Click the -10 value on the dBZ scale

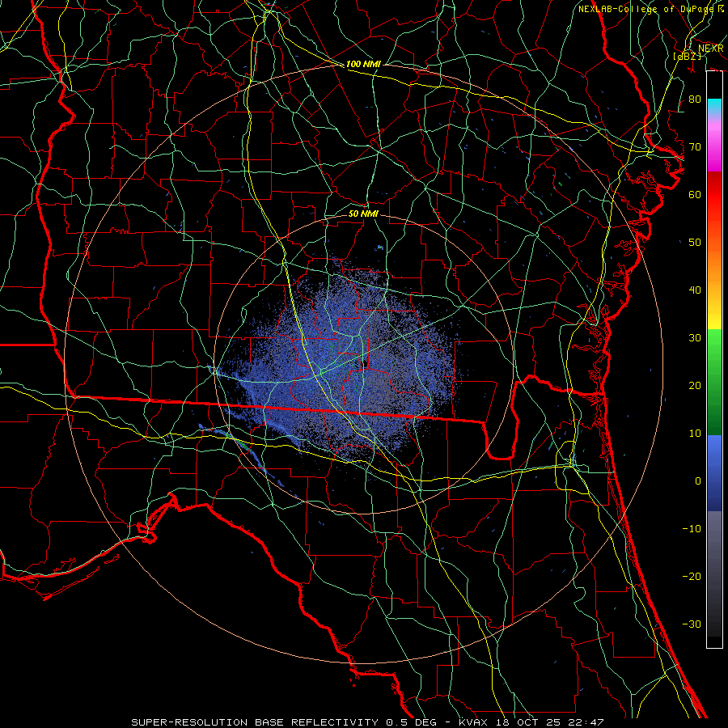(x=692, y=529)
